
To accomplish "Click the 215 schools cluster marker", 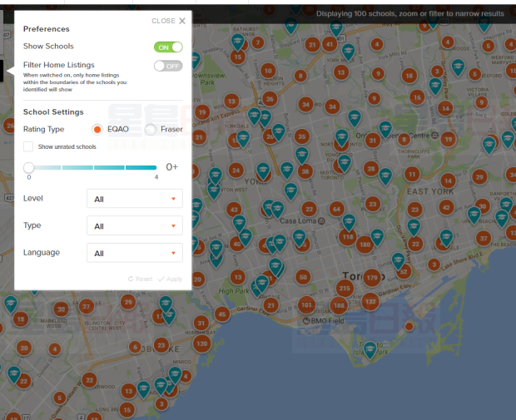I will (345, 288).
